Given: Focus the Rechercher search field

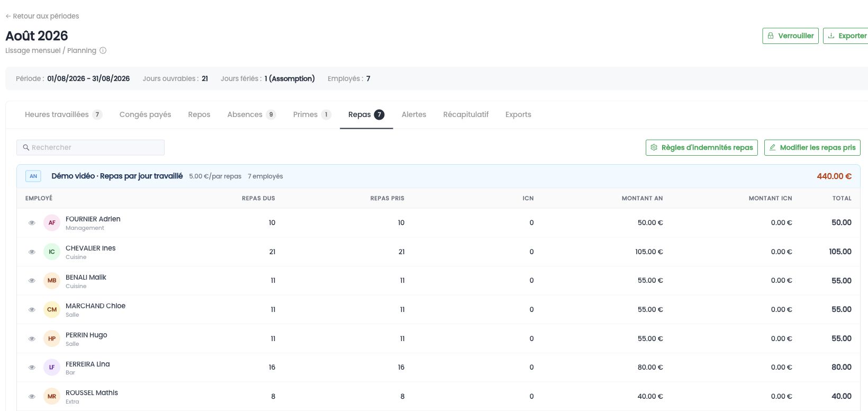Looking at the screenshot, I should (x=91, y=148).
